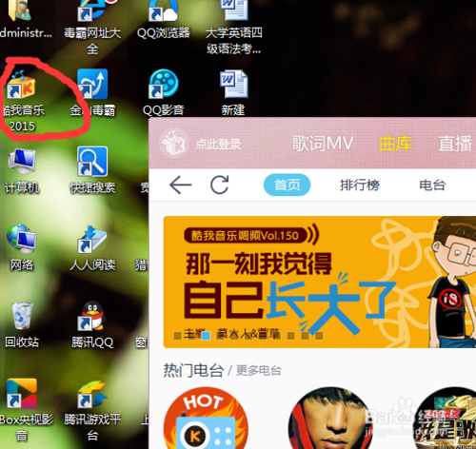
Task: Select the 首页 sub-tab
Action: tap(288, 185)
